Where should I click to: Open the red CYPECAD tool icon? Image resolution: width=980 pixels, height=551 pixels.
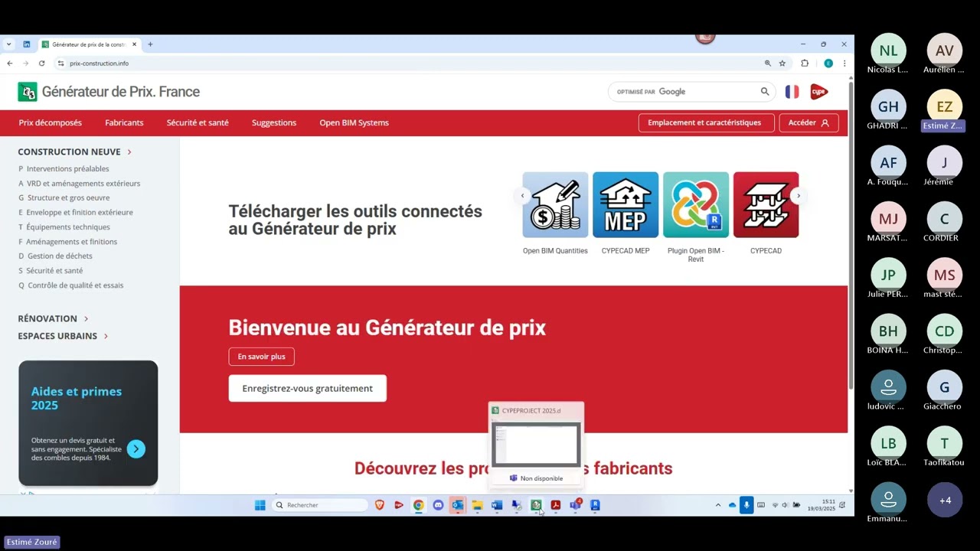[766, 205]
